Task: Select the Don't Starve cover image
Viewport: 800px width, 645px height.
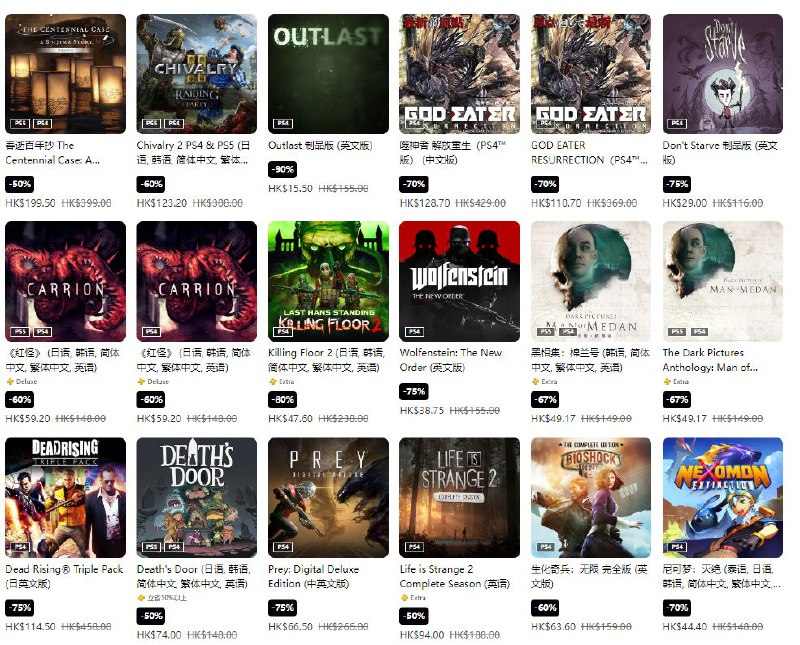Action: click(722, 74)
